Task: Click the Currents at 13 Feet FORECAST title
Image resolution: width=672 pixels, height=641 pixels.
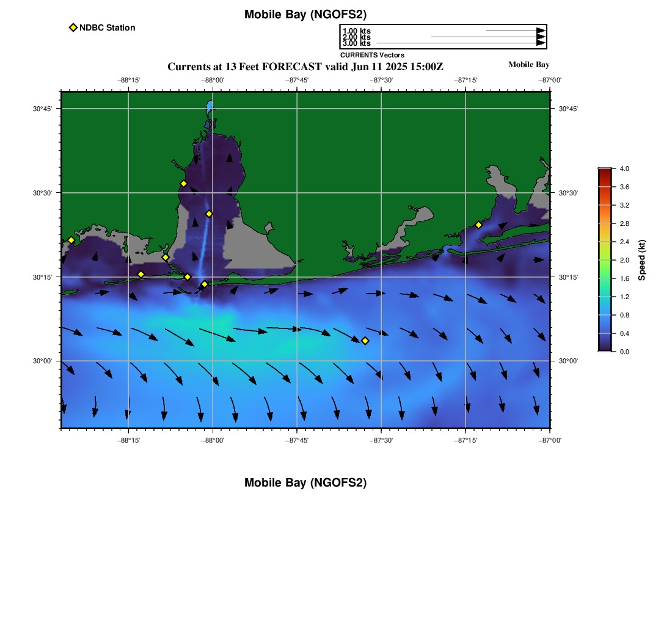Action: (305, 67)
